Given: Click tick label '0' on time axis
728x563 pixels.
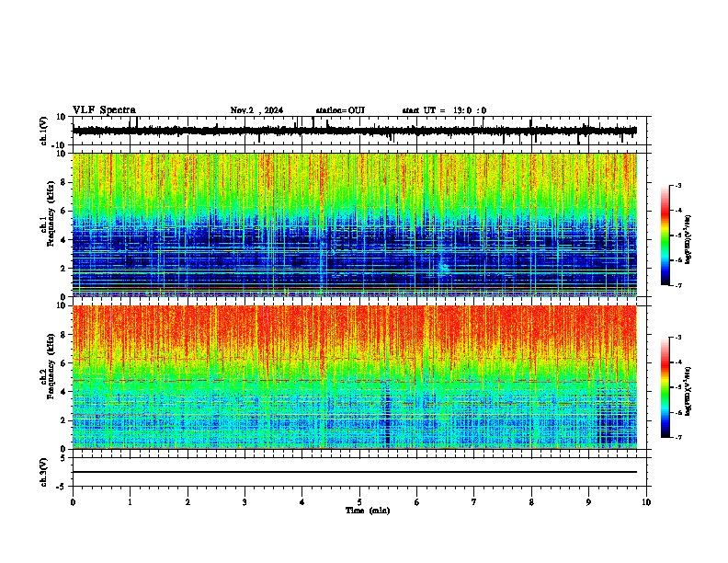Looking at the screenshot, I should 73,502.
